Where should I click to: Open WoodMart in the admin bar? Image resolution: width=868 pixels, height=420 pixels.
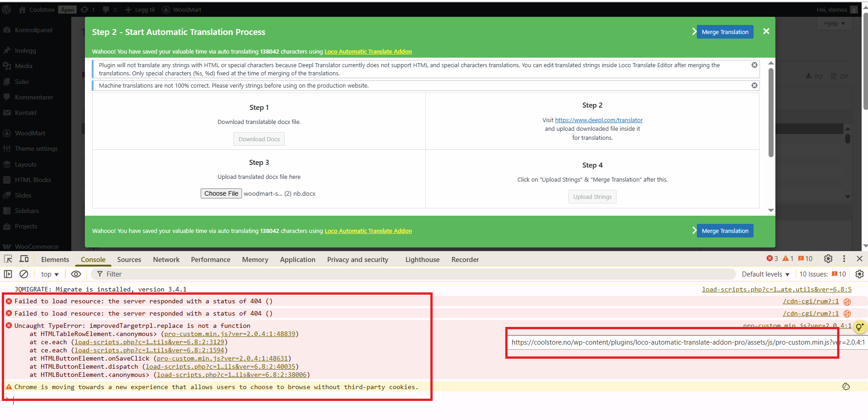182,10
